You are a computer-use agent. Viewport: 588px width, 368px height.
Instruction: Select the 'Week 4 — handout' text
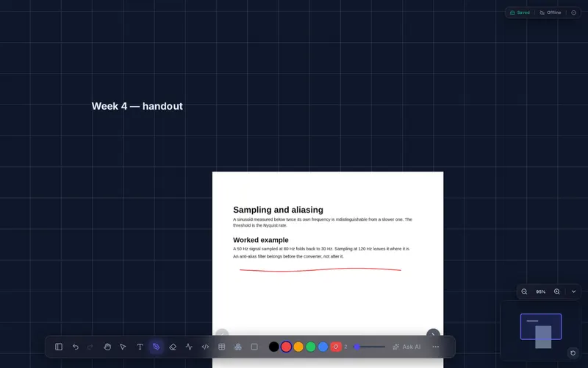137,106
